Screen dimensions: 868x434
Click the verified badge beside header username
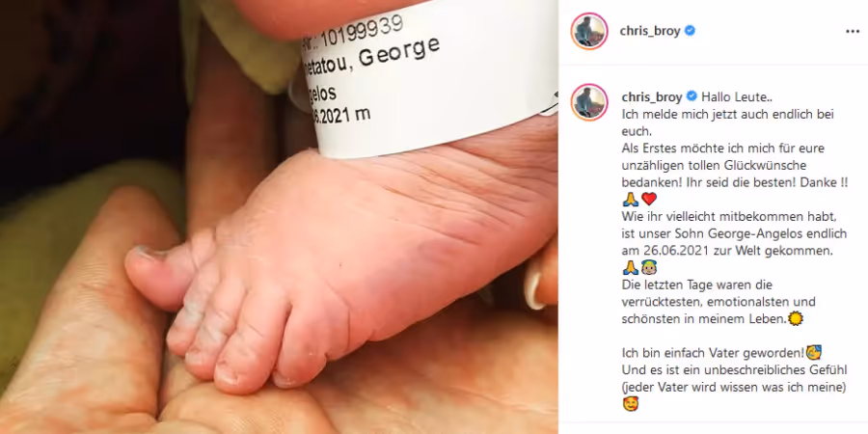[x=690, y=31]
